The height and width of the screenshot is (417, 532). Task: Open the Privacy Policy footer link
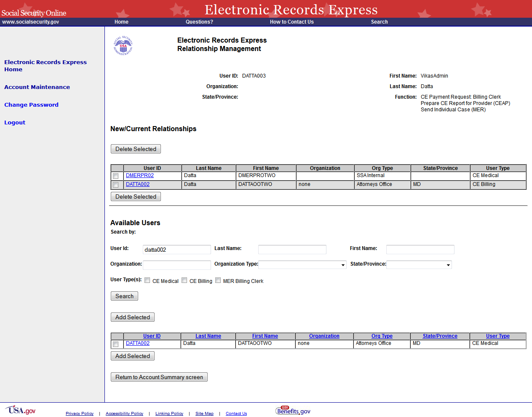[x=80, y=414]
